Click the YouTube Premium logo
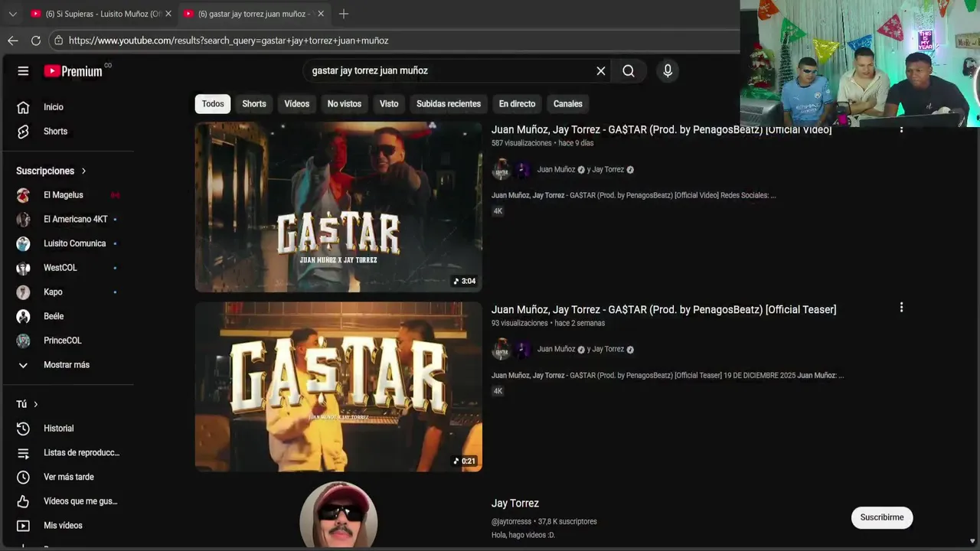Screen dimensions: 980x551 click(x=73, y=71)
